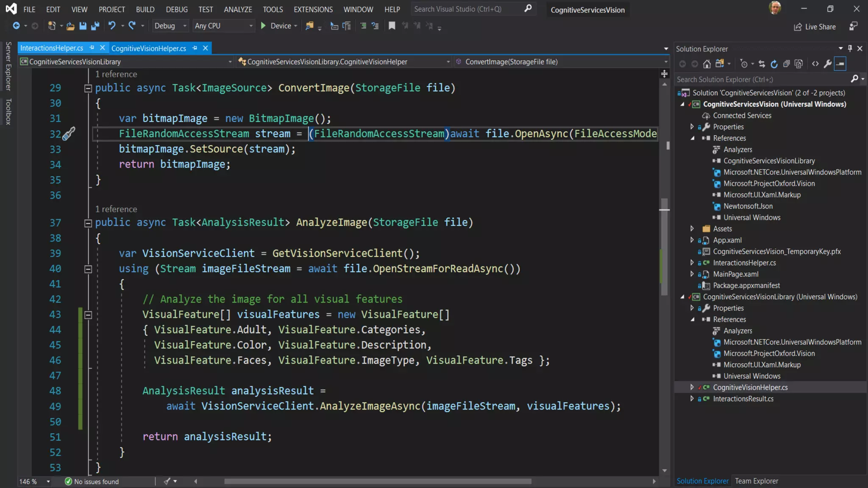
Task: Refresh Solution Explorer
Action: [774, 64]
